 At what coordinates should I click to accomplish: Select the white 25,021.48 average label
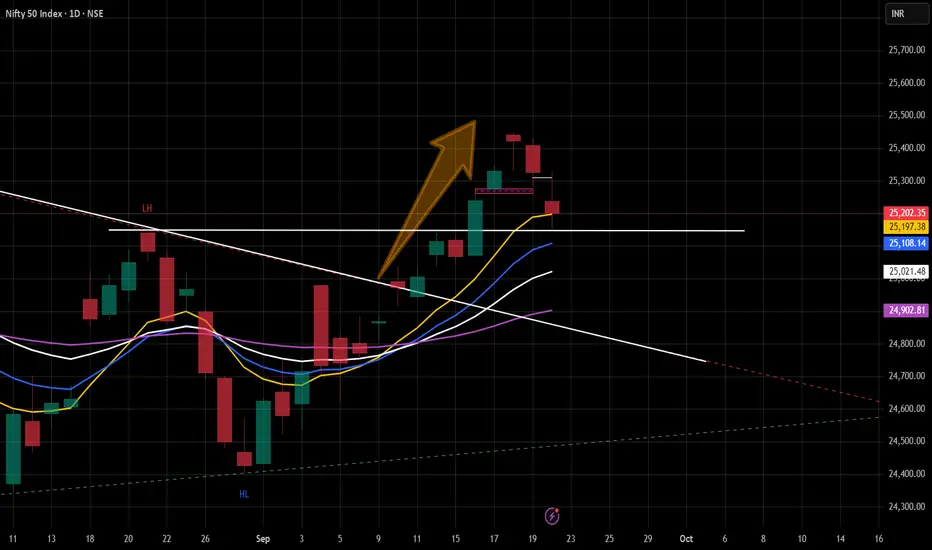[x=906, y=272]
